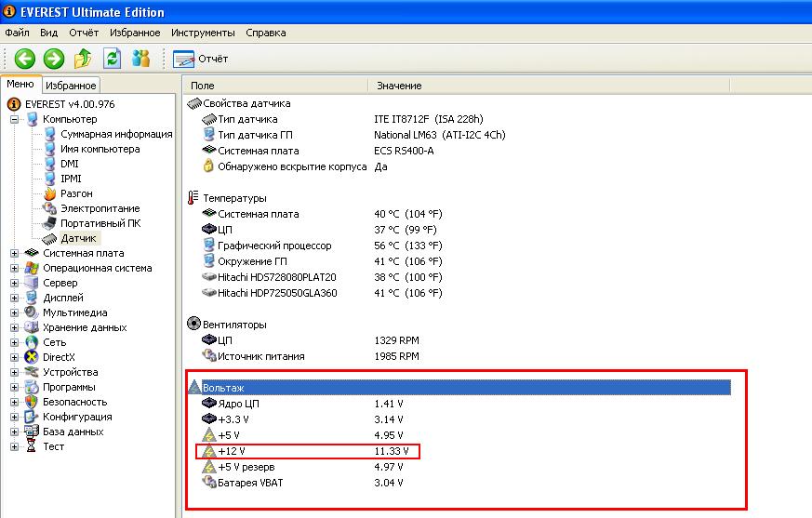The width and height of the screenshot is (812, 518).
Task: Expand the Мультимедиа tree node
Action: (15, 312)
